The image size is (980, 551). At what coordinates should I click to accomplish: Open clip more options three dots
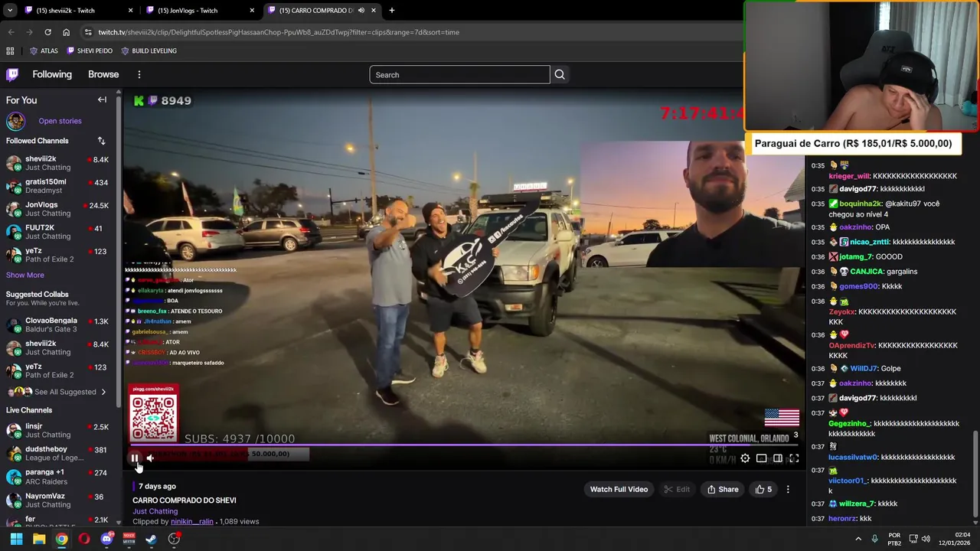pyautogui.click(x=788, y=489)
